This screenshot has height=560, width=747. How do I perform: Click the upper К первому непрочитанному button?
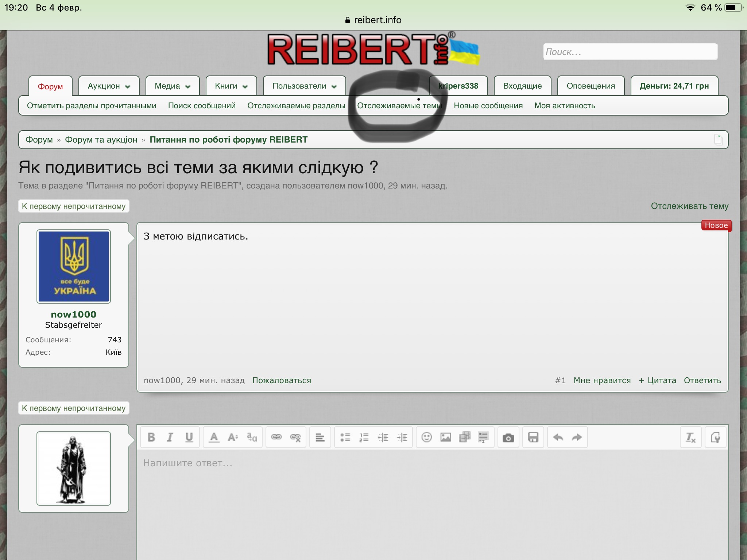click(74, 206)
